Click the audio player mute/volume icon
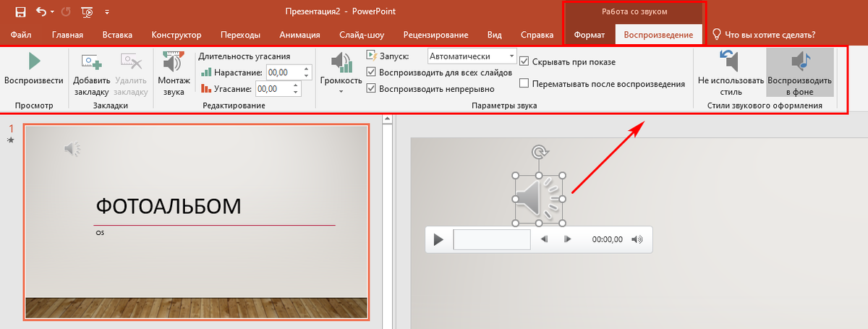The image size is (868, 329). click(x=637, y=239)
